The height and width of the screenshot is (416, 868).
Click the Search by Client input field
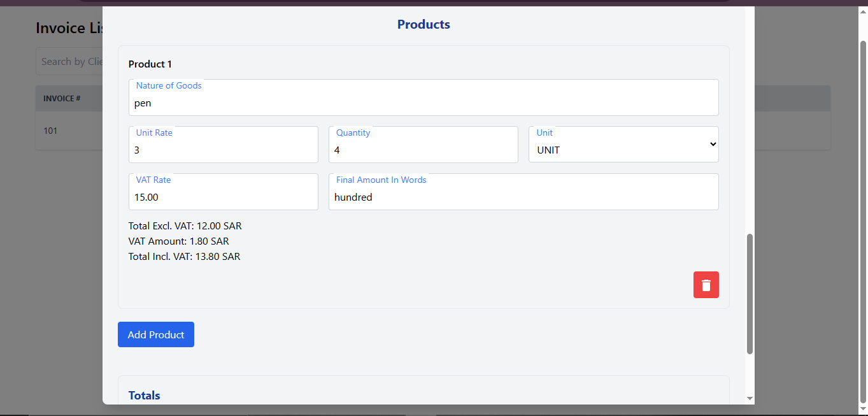[70, 61]
